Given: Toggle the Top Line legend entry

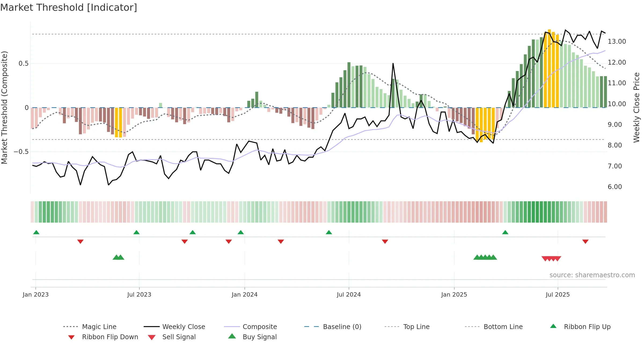Looking at the screenshot, I should point(407,327).
